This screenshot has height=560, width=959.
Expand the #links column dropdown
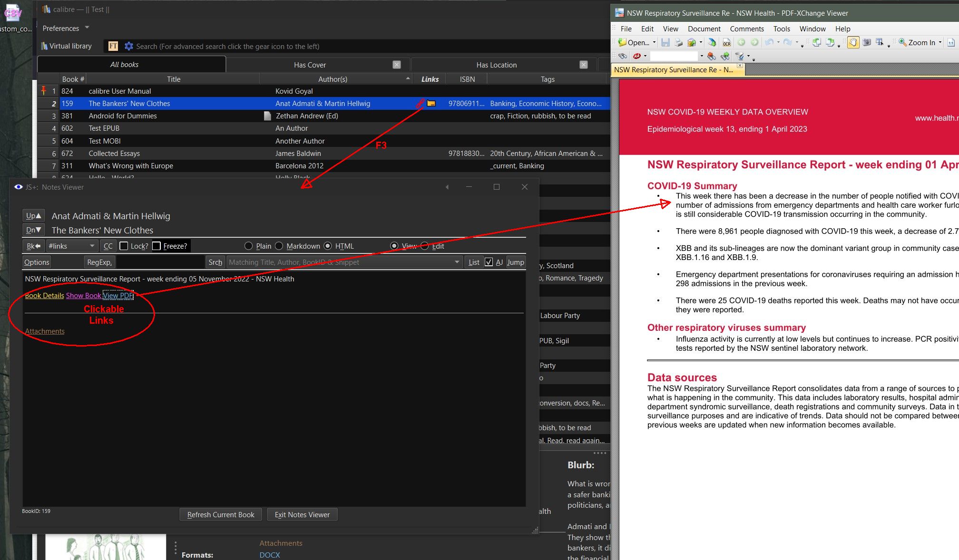[92, 246]
